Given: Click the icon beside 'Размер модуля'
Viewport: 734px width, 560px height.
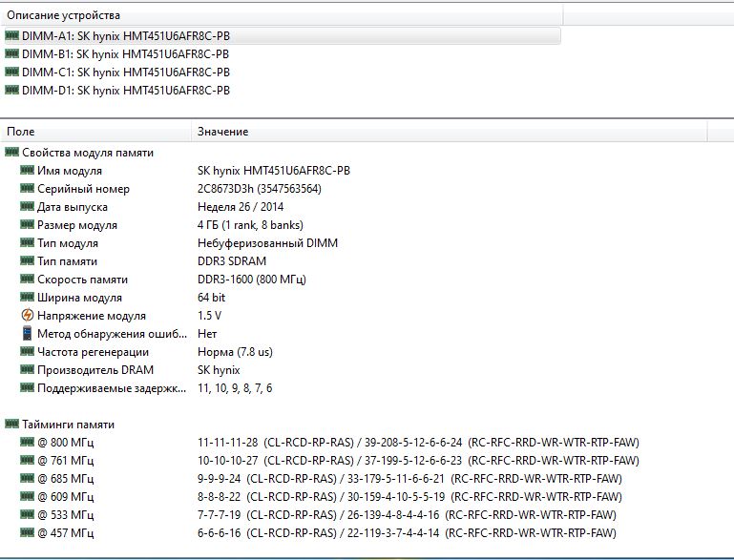Looking at the screenshot, I should (x=27, y=224).
